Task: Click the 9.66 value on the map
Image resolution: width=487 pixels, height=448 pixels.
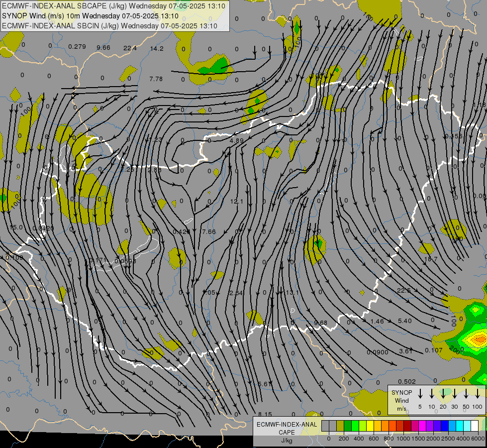Action: [103, 47]
